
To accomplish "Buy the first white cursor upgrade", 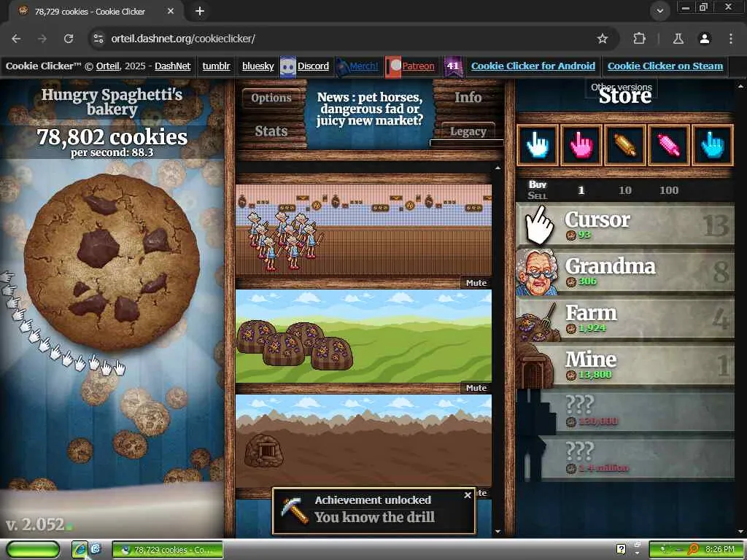I will 538,145.
